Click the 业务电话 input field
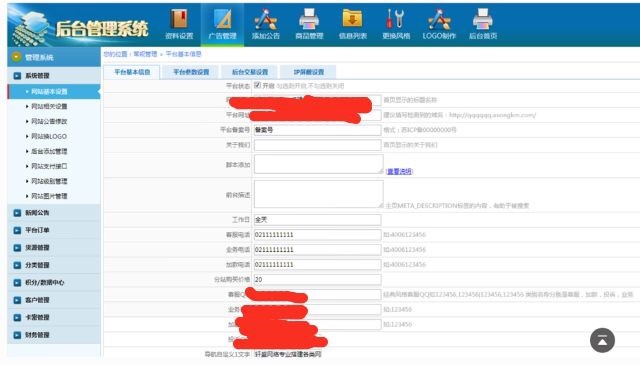 click(317, 249)
